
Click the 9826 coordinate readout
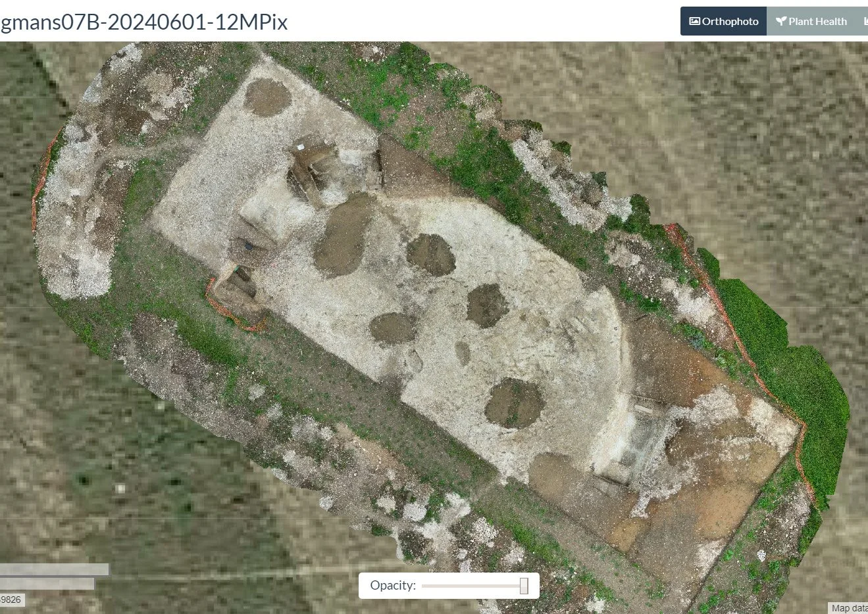click(12, 600)
